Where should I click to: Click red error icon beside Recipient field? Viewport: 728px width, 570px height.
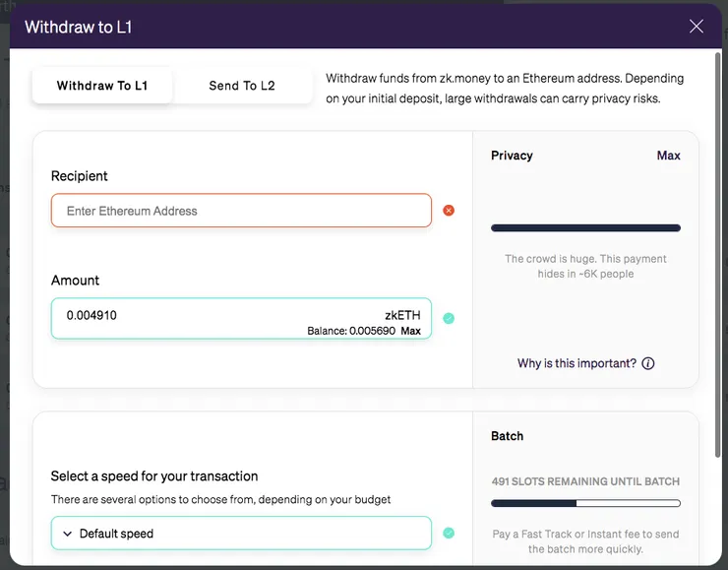click(x=449, y=211)
